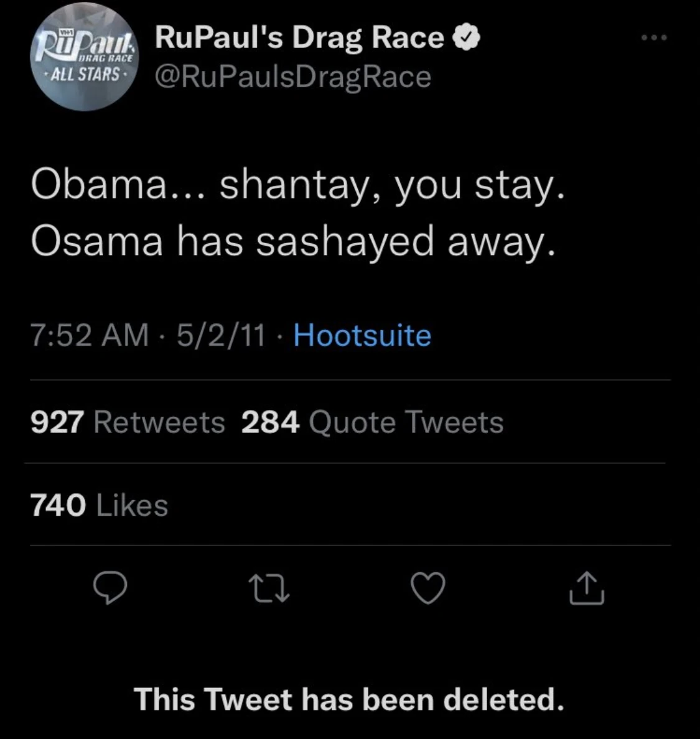Tap the heart icon to like the tweet
The height and width of the screenshot is (739, 700).
pyautogui.click(x=427, y=590)
